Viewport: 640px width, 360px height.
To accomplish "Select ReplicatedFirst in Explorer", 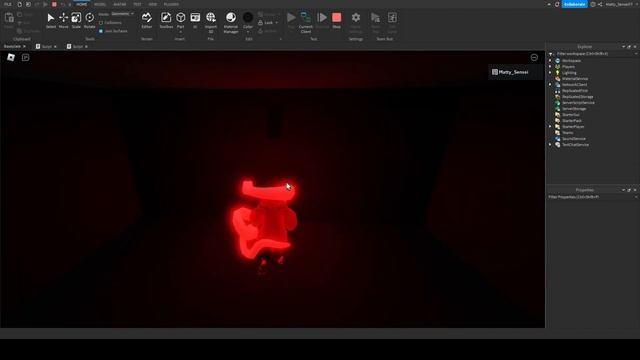I will click(x=575, y=91).
